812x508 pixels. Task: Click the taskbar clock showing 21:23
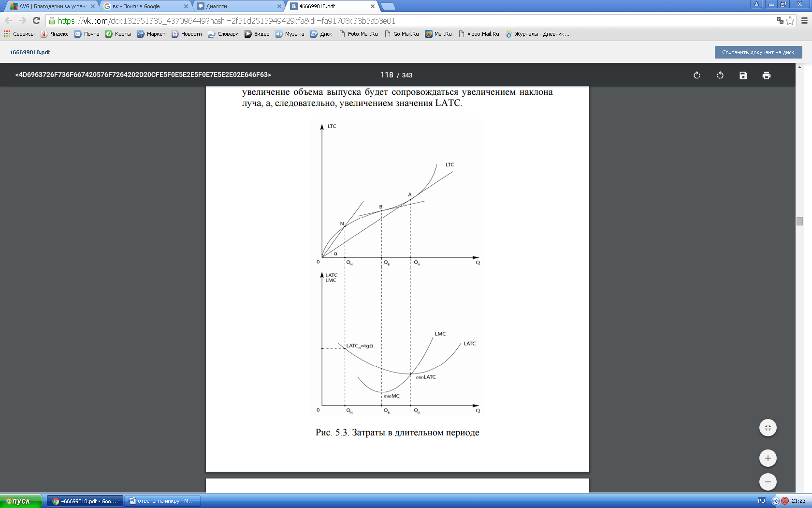798,501
